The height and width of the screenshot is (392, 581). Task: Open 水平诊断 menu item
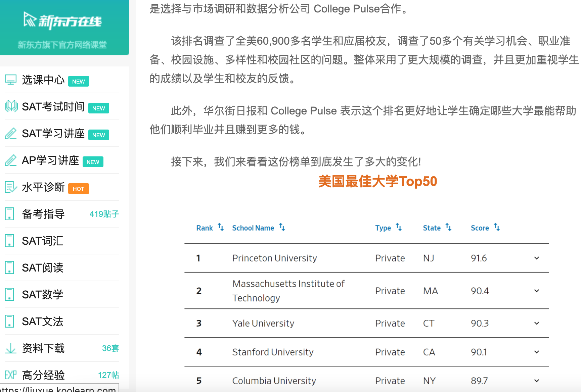coord(43,187)
